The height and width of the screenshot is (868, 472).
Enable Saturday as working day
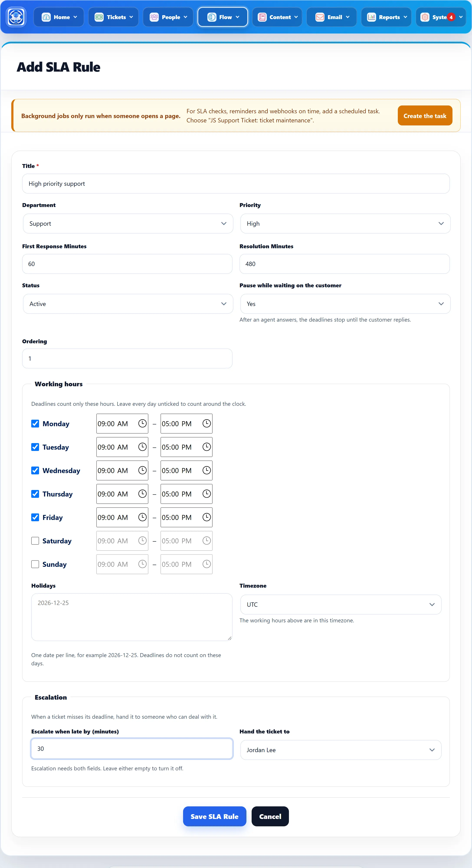coord(35,541)
